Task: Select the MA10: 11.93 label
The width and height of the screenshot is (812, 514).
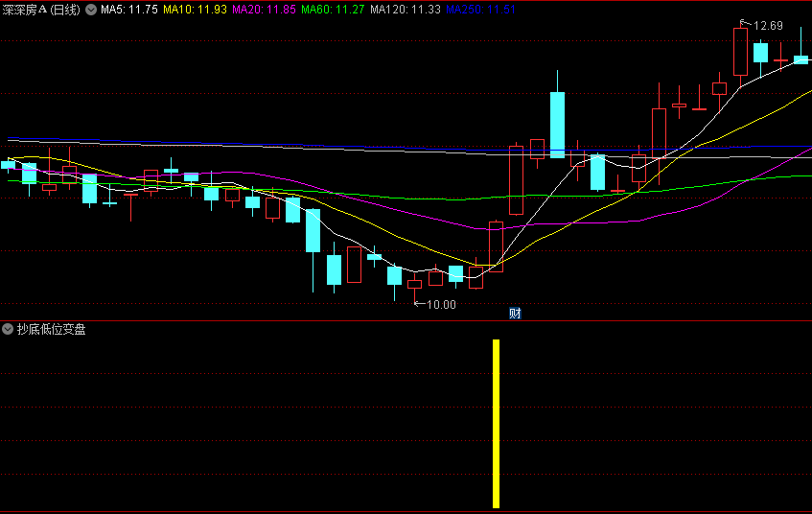Action: 195,10
